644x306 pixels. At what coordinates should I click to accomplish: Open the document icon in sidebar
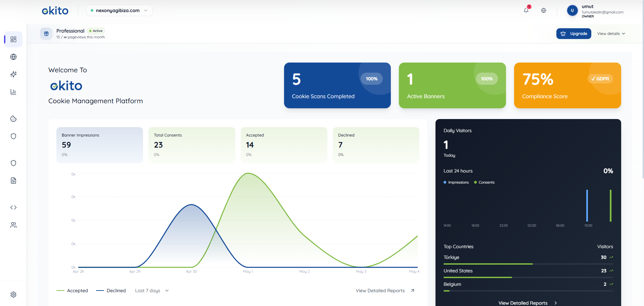pos(13,181)
